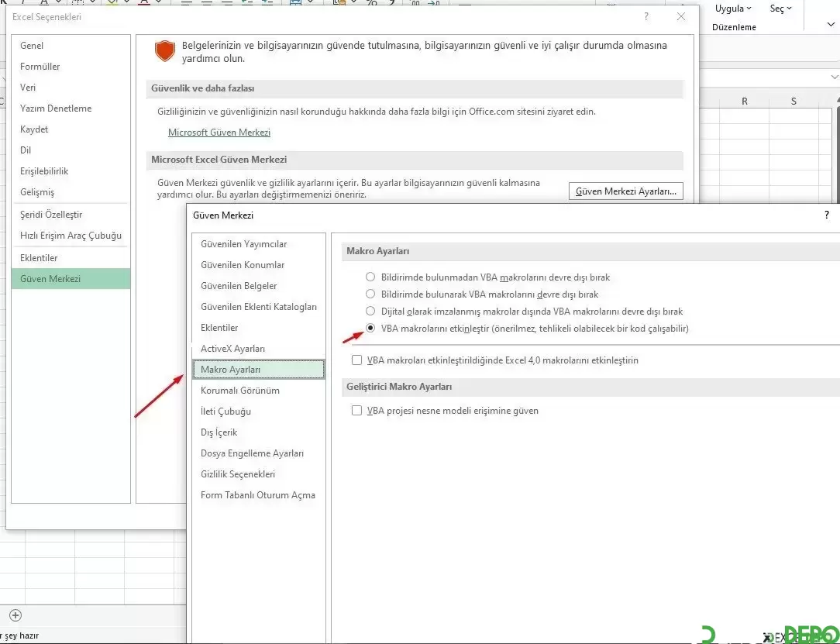Open Güvenilen Konumlar section
The width and height of the screenshot is (840, 644).
click(x=258, y=265)
